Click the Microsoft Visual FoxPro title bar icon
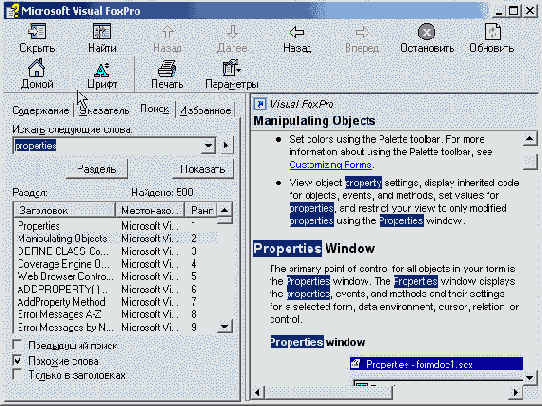Viewport: 542px width, 406px height. click(12, 11)
